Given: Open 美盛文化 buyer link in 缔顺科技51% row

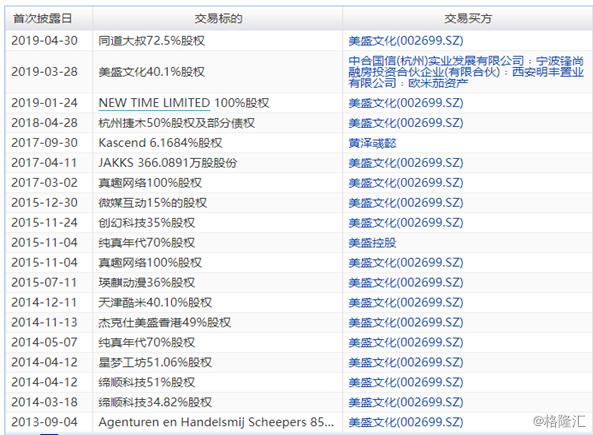Looking at the screenshot, I should [405, 382].
